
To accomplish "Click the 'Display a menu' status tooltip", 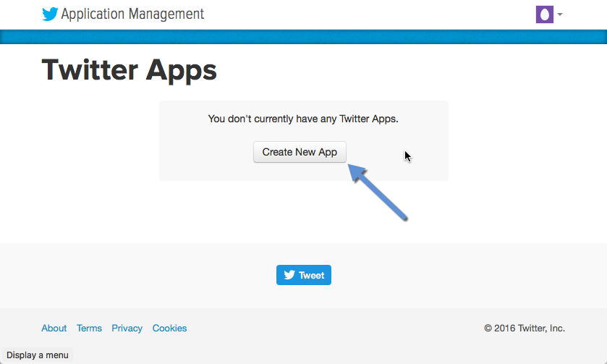I will (38, 355).
